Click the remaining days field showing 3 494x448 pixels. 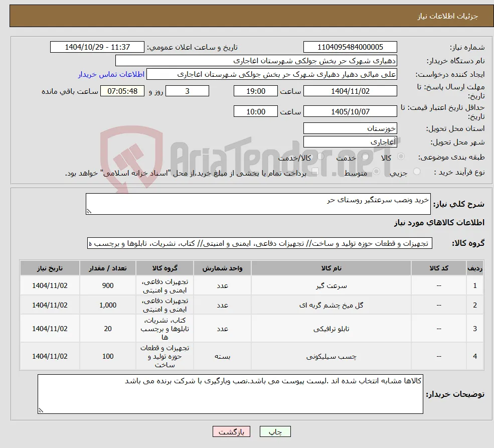(x=187, y=91)
